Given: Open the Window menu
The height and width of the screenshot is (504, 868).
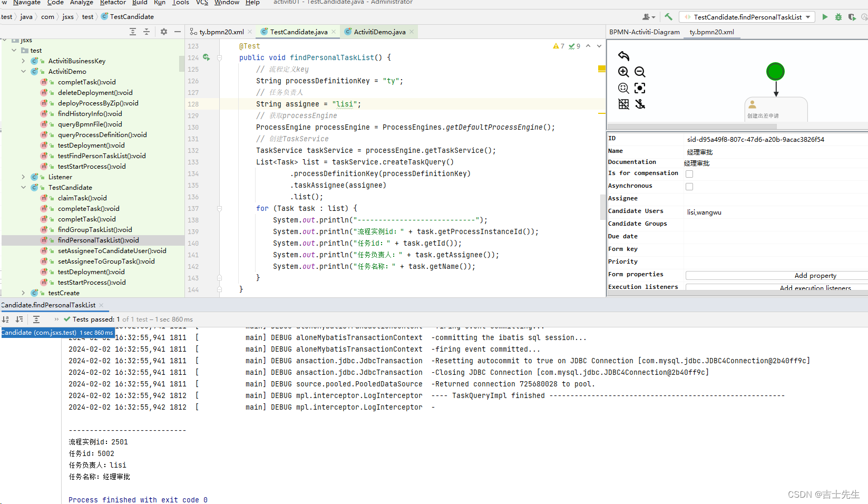Looking at the screenshot, I should [227, 3].
